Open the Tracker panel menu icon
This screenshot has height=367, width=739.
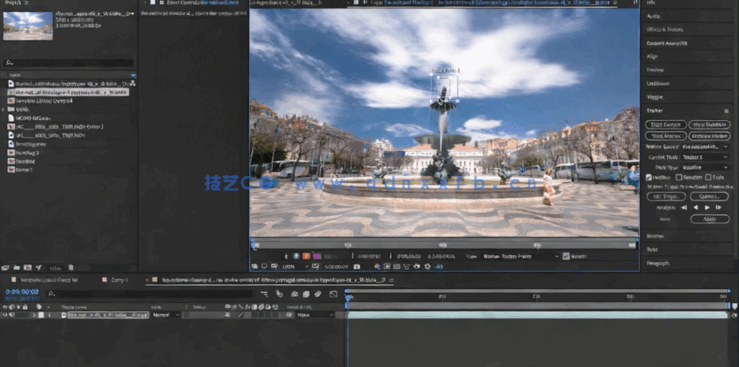coord(726,111)
